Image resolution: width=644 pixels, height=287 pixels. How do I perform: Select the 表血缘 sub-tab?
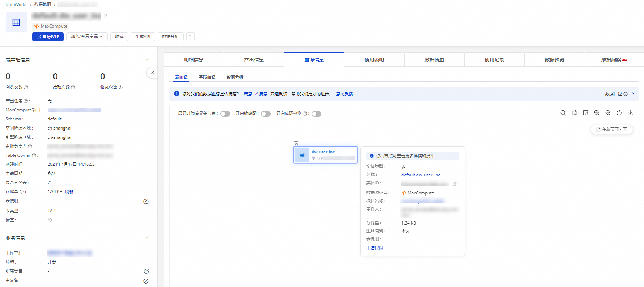click(x=181, y=77)
